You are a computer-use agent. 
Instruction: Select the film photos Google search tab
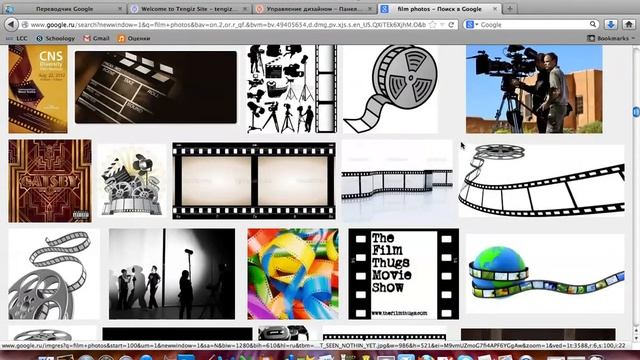tap(439, 9)
